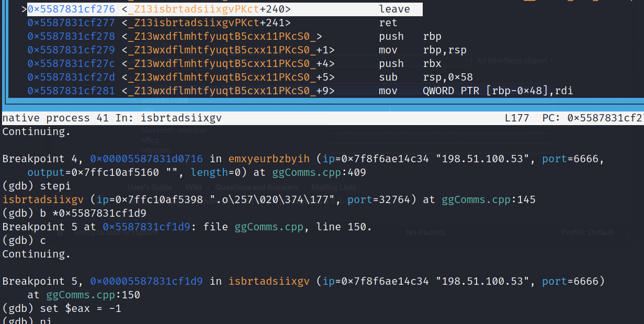Click 'No Packets' in Wireshark status bar
Image resolution: width=644 pixels, height=324 pixels.
click(425, 232)
